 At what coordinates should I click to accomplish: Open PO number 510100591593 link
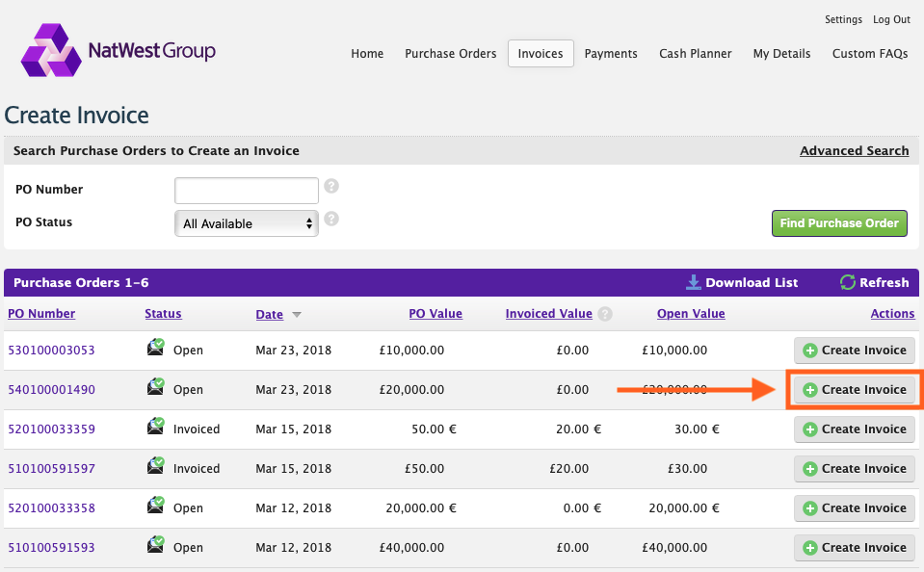click(51, 548)
